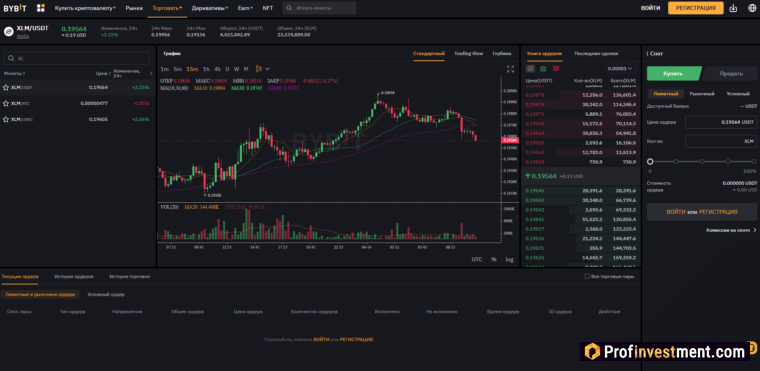Select Условный order type
The height and width of the screenshot is (371, 760).
[738, 94]
